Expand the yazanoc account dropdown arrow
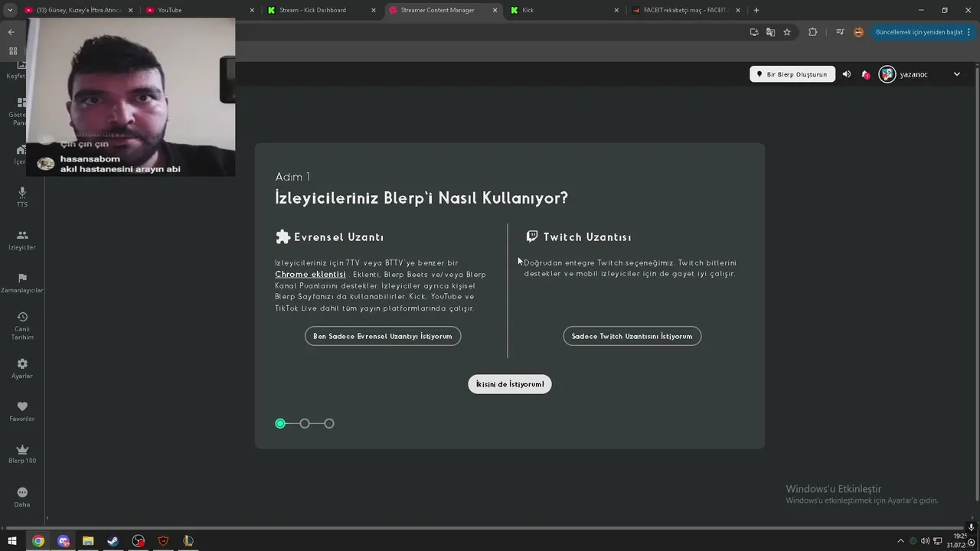The image size is (980, 551). click(x=956, y=74)
